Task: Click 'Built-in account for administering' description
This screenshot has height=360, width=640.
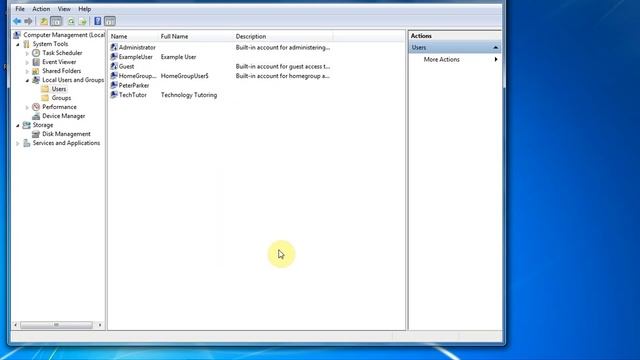Action: pyautogui.click(x=283, y=47)
